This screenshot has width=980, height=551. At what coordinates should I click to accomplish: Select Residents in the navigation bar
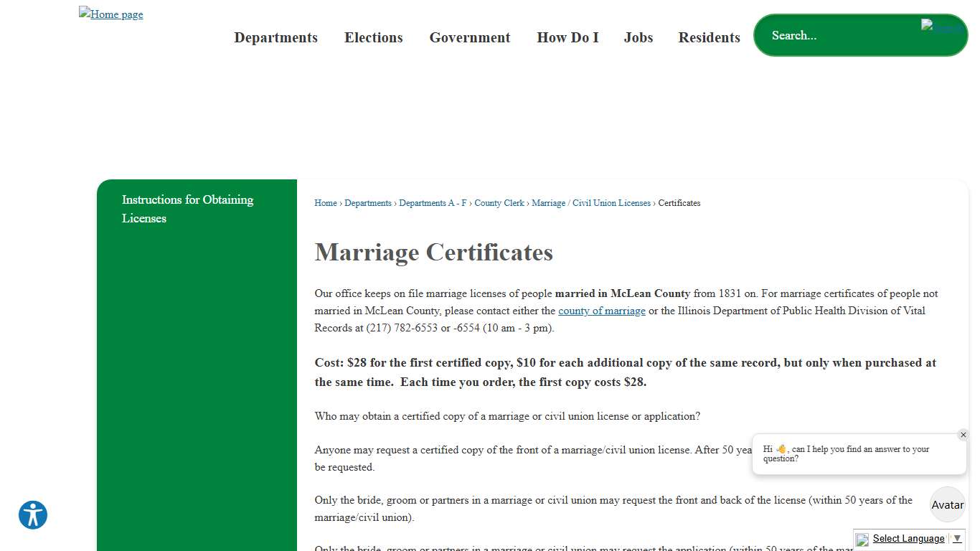tap(709, 37)
